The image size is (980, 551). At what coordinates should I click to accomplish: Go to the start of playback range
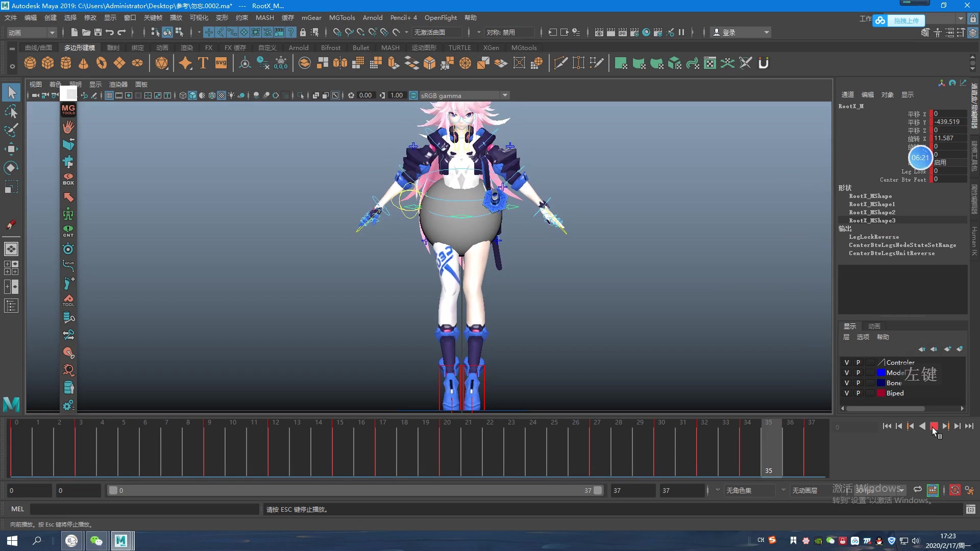pos(887,426)
